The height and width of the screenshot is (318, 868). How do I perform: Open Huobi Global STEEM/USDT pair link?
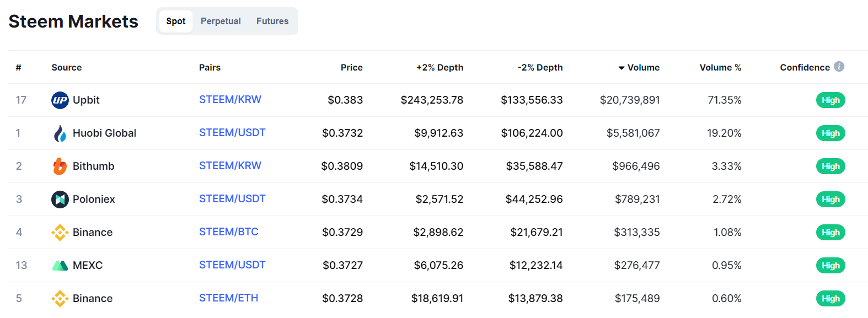point(232,133)
